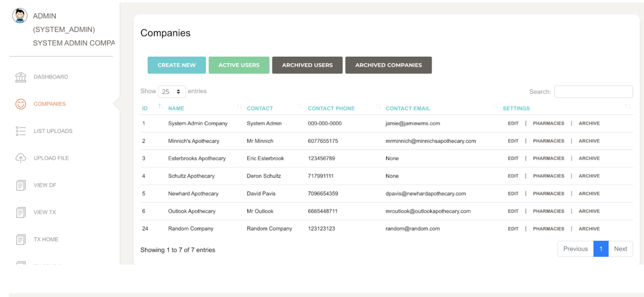Click the admin avatar icon

[19, 16]
